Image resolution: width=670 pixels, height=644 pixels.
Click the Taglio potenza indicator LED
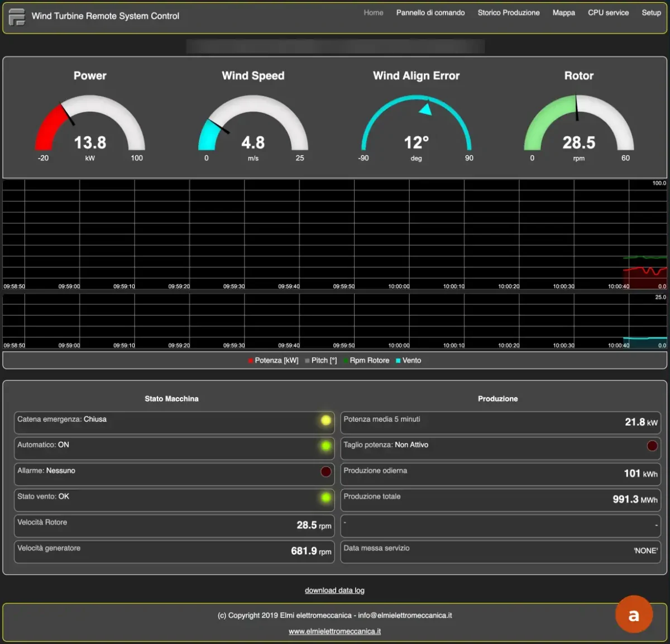(x=652, y=446)
